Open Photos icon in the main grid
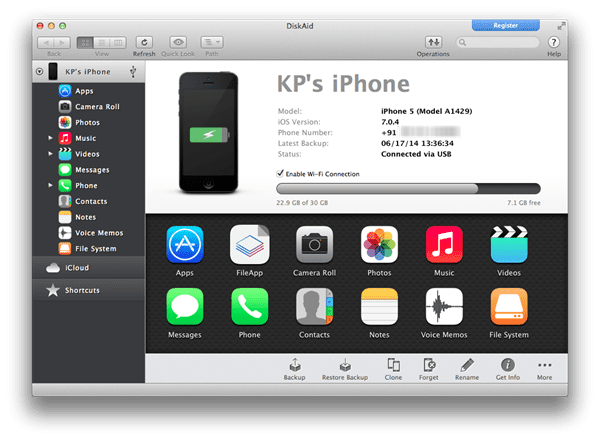This screenshot has height=441, width=600. pyautogui.click(x=379, y=244)
